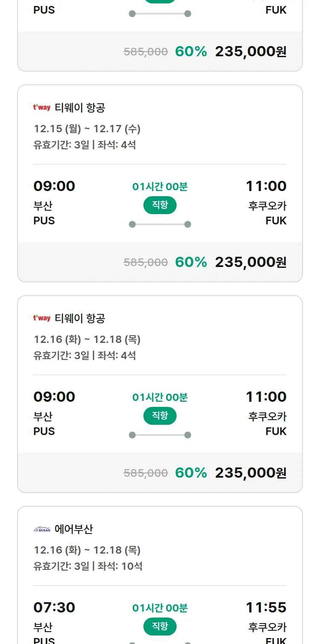
Task: Click the 12.15 (월) ~ 12.17 (수) date range
Action: pyautogui.click(x=87, y=129)
